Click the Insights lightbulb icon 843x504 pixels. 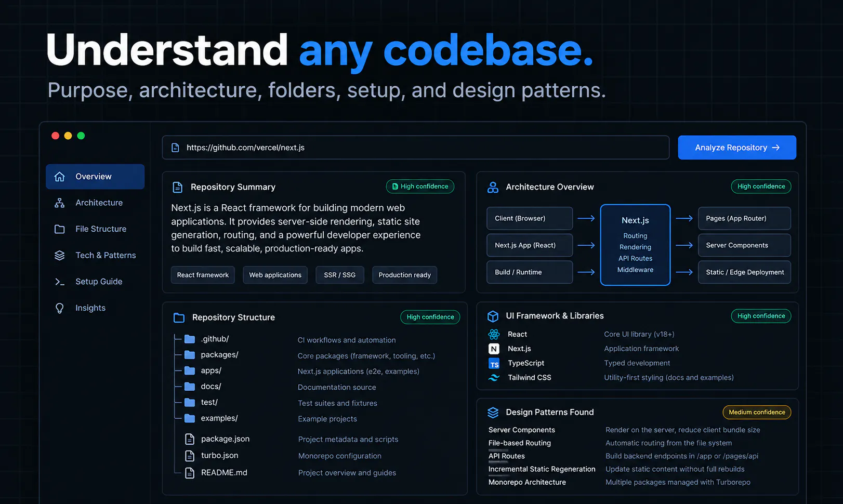click(60, 308)
